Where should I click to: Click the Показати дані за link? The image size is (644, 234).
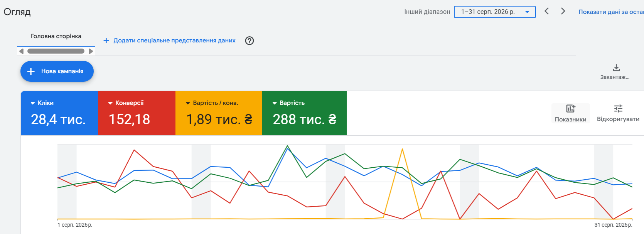point(611,12)
